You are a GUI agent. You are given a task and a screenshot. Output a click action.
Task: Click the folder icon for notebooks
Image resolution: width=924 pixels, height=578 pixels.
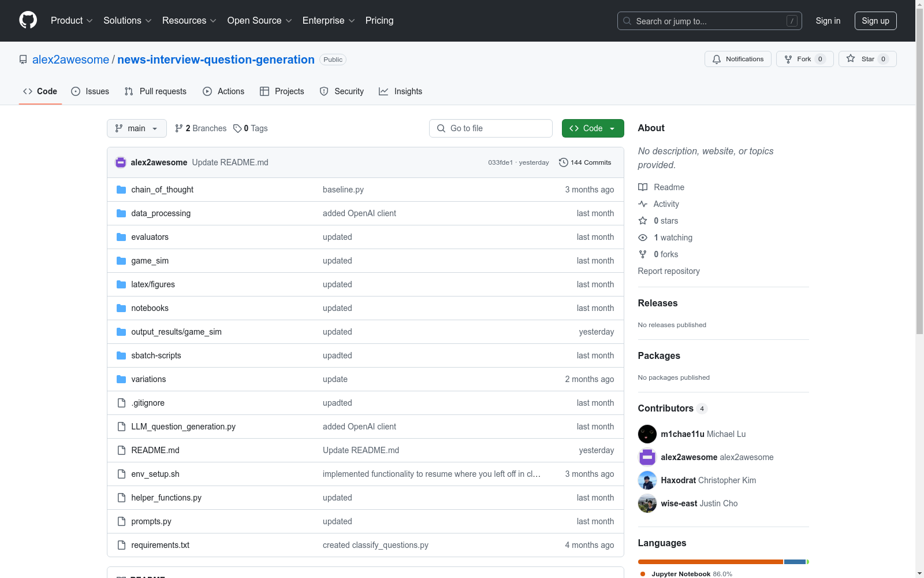click(121, 308)
